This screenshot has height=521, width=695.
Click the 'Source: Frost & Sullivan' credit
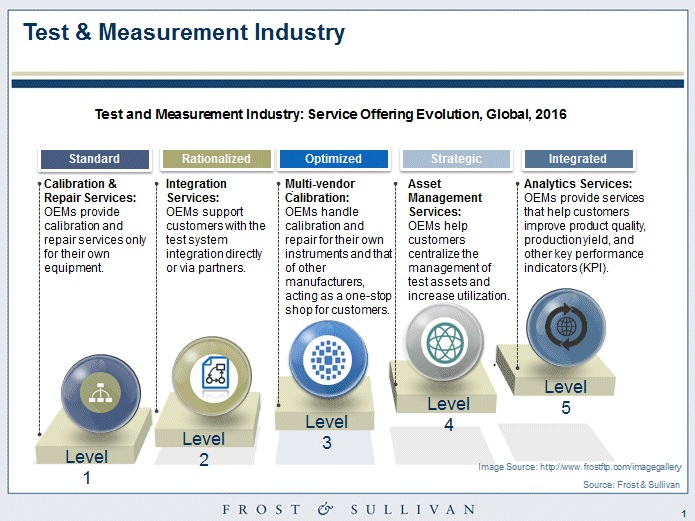click(631, 485)
